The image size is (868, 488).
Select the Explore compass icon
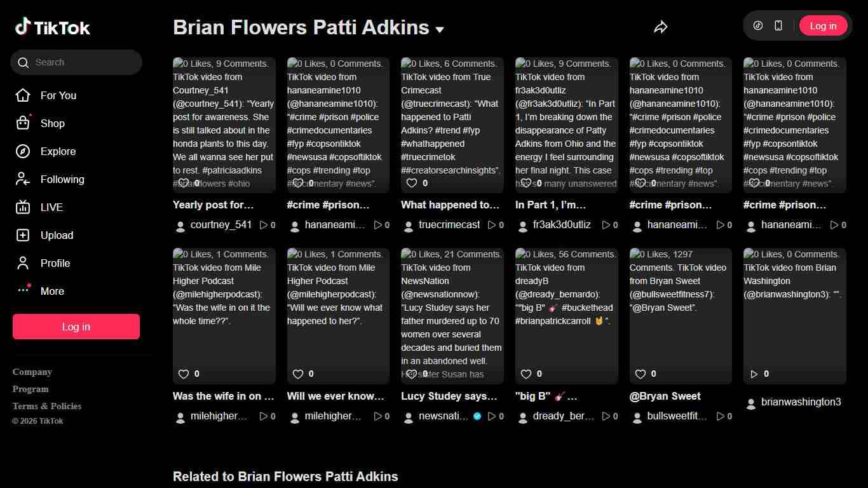[x=24, y=151]
